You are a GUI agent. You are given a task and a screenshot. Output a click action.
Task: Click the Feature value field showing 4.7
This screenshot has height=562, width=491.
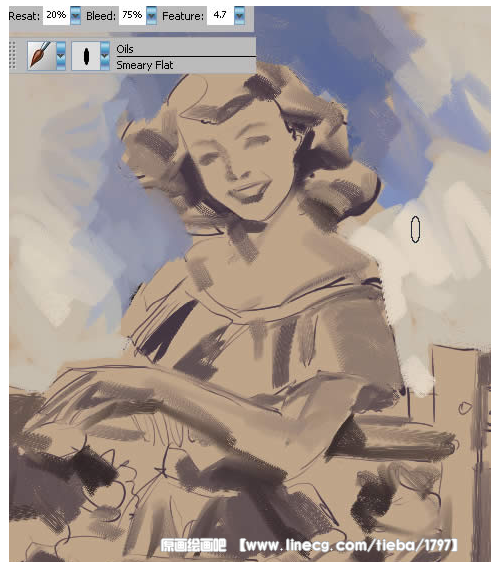point(220,15)
